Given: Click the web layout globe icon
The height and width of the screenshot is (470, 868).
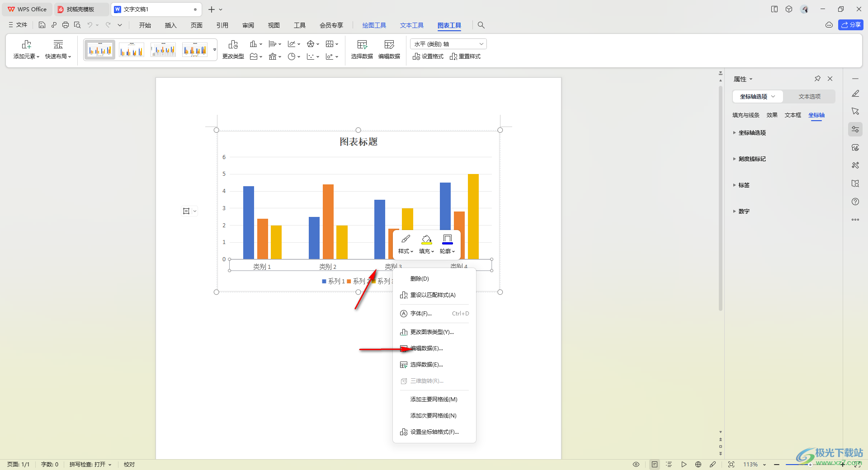Looking at the screenshot, I should click(698, 465).
